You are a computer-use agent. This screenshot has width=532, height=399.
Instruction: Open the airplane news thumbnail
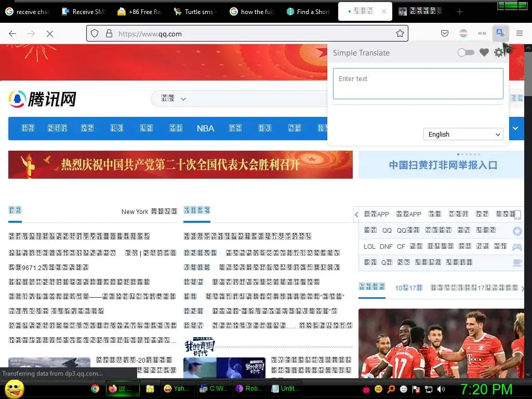click(x=49, y=368)
